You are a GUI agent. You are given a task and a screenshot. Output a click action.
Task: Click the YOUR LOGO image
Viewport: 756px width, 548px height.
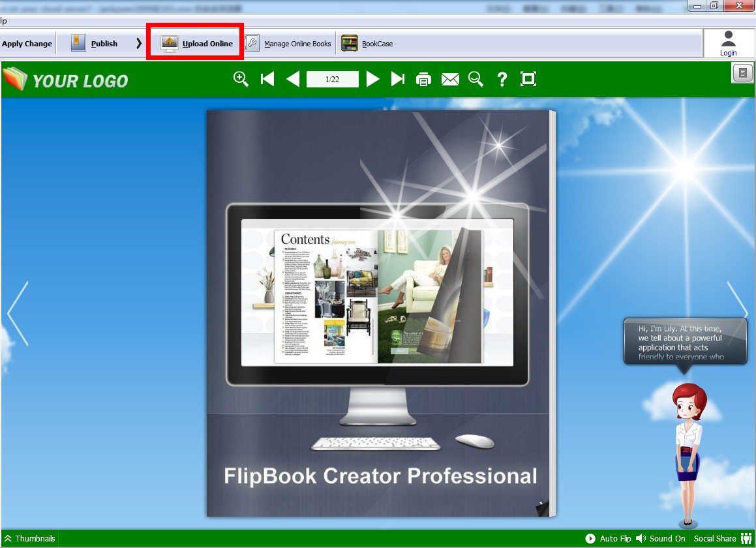pyautogui.click(x=66, y=80)
